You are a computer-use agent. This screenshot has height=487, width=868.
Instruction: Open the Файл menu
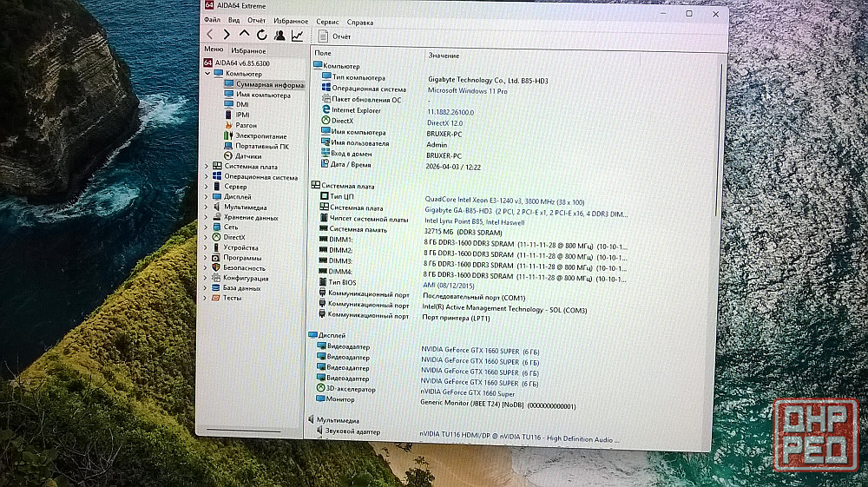[x=212, y=20]
